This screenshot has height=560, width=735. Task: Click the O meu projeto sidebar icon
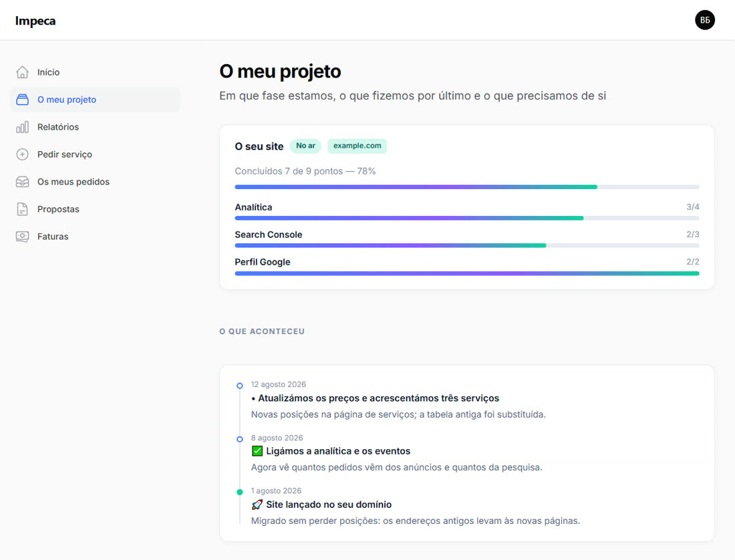coord(22,100)
